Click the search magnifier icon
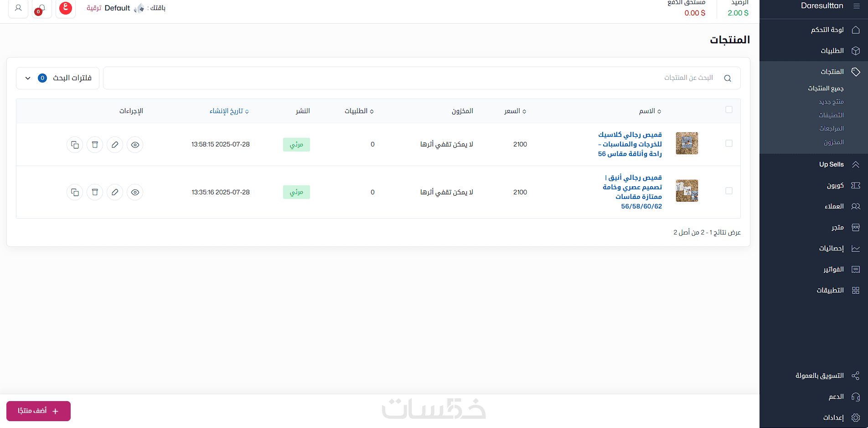The height and width of the screenshot is (428, 868). pyautogui.click(x=728, y=78)
